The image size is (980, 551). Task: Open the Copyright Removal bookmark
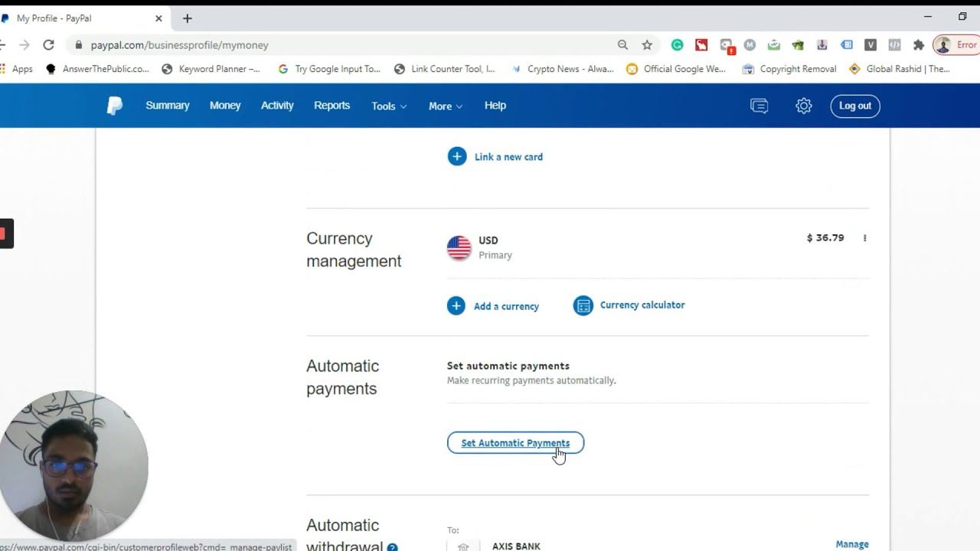point(789,69)
